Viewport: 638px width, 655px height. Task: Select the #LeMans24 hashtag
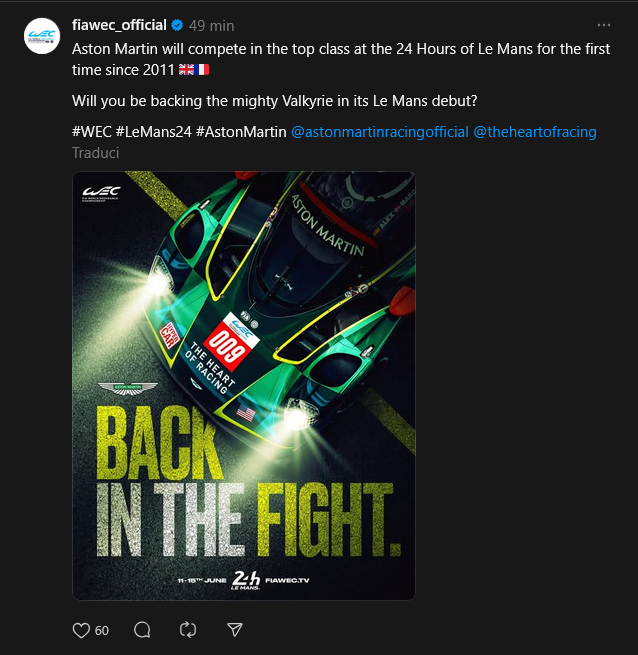tap(153, 132)
